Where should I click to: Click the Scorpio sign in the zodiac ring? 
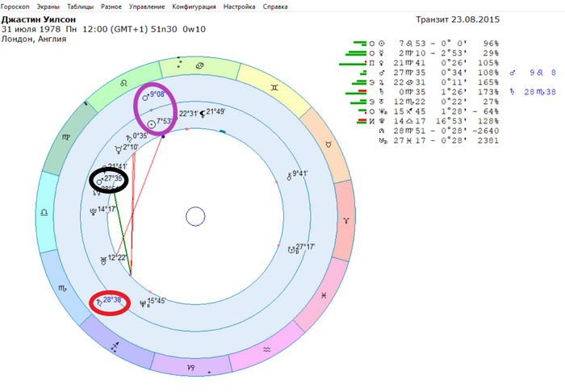pos(62,288)
